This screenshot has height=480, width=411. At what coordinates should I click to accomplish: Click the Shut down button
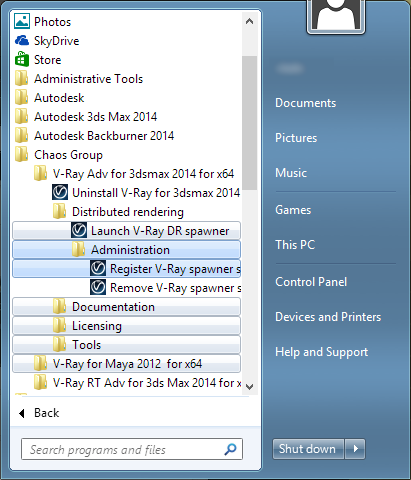(308, 449)
